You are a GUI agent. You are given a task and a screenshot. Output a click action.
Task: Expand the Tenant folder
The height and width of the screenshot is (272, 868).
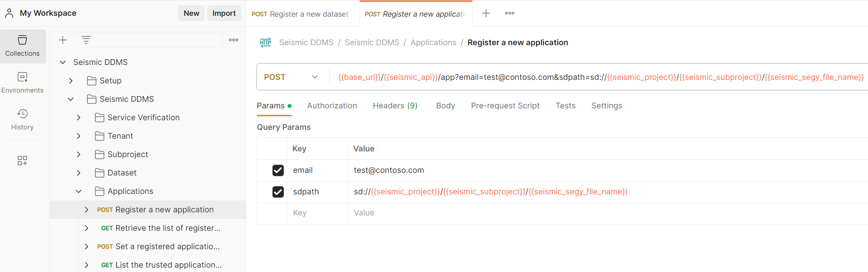(79, 136)
